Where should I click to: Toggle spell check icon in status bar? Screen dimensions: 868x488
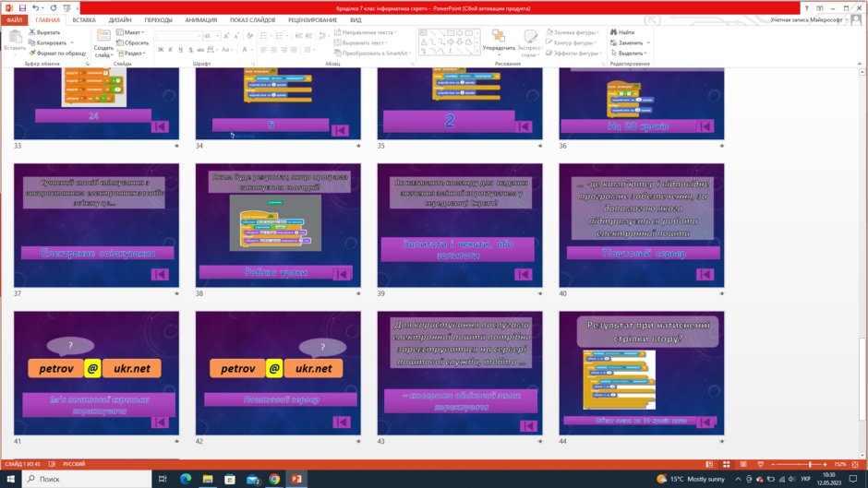52,464
